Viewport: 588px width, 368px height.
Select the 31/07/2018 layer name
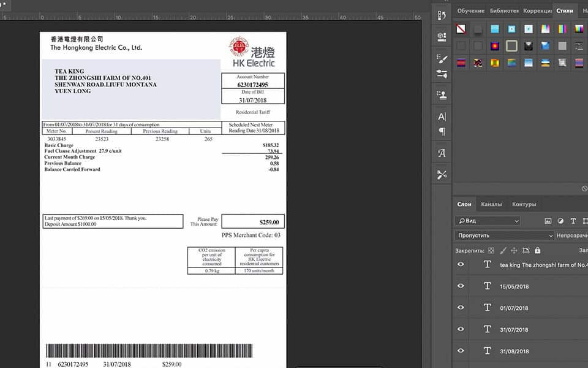(514, 330)
